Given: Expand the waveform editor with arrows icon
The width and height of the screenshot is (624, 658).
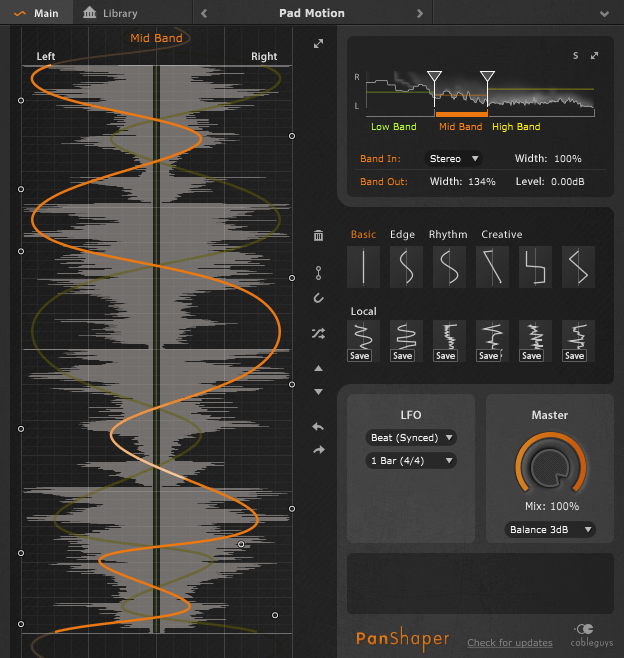Looking at the screenshot, I should click(319, 44).
